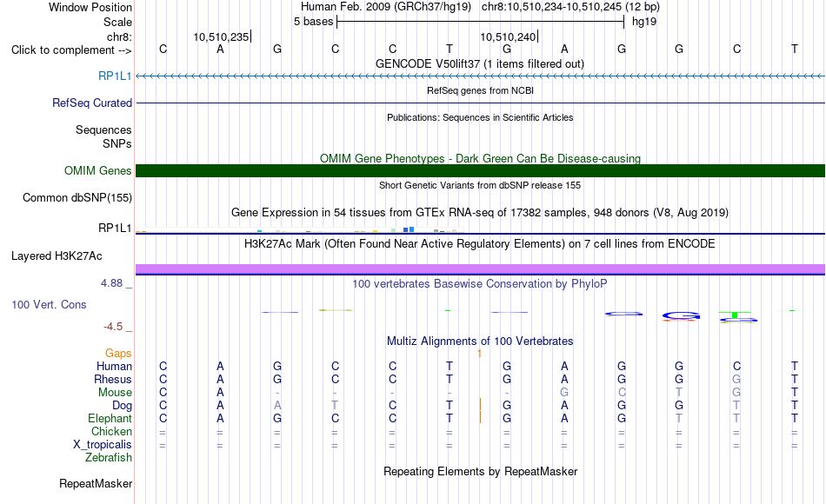Click the dark green OMIM Genes bar
826x504 pixels.
pyautogui.click(x=481, y=170)
